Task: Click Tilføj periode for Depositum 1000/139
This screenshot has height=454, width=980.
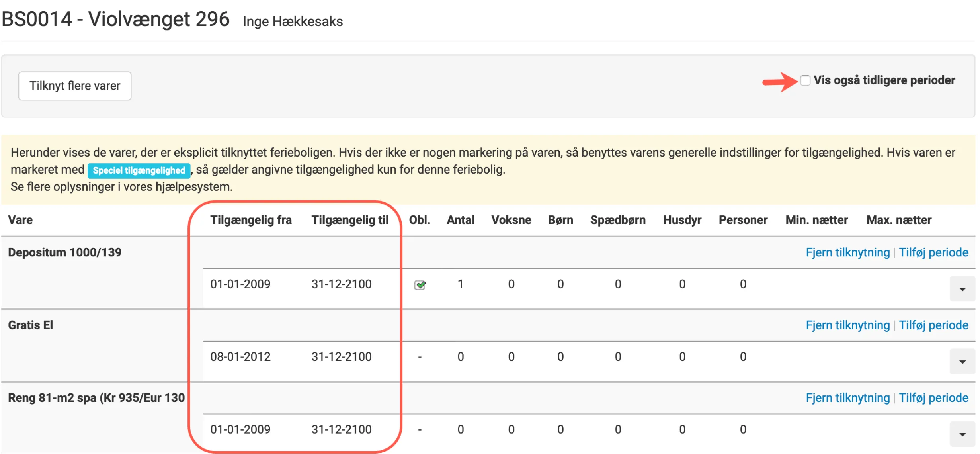Action: 933,252
